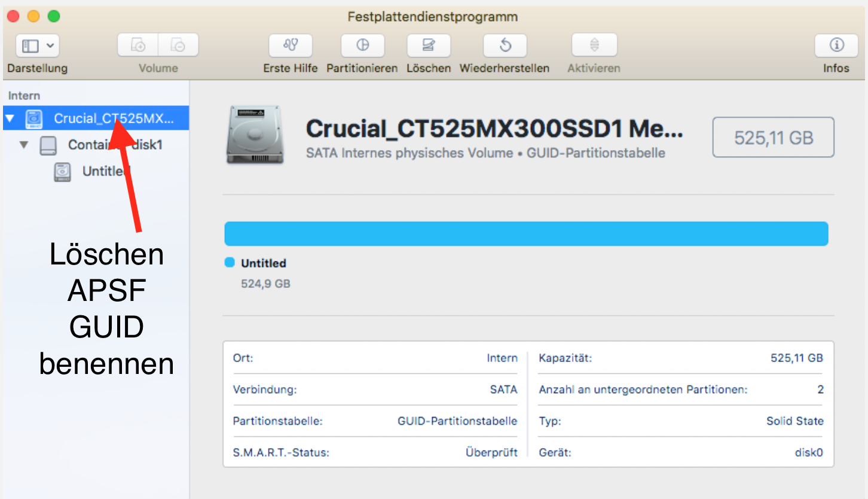Click the 525,11 GB capacity box
Image resolution: width=868 pixels, height=499 pixels.
pos(773,138)
